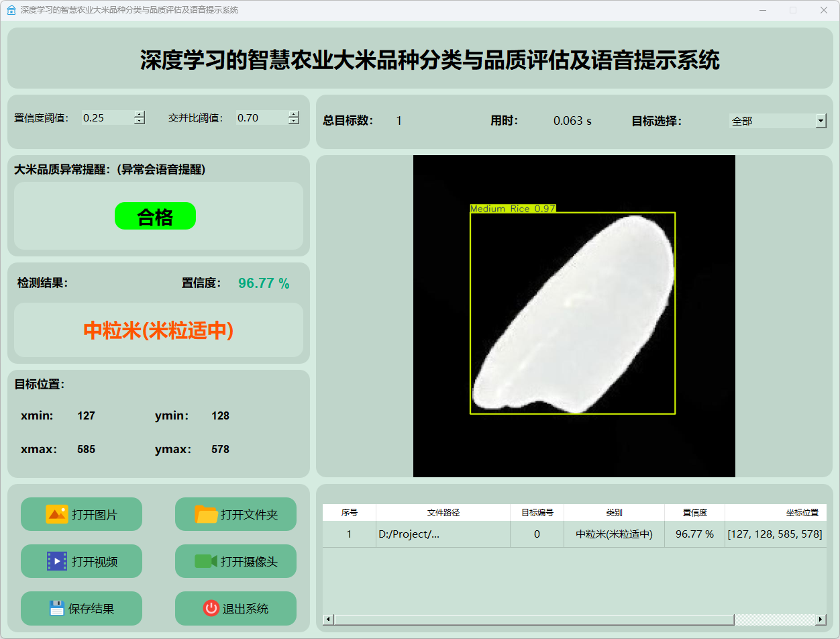Click the film icon on 打开视频 button
Screen dimensions: 840x639
click(x=56, y=561)
